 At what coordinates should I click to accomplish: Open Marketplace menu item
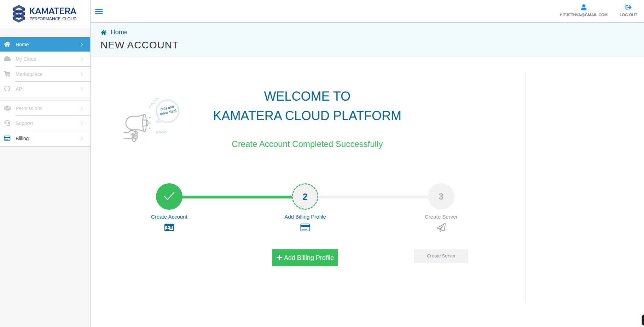point(45,74)
